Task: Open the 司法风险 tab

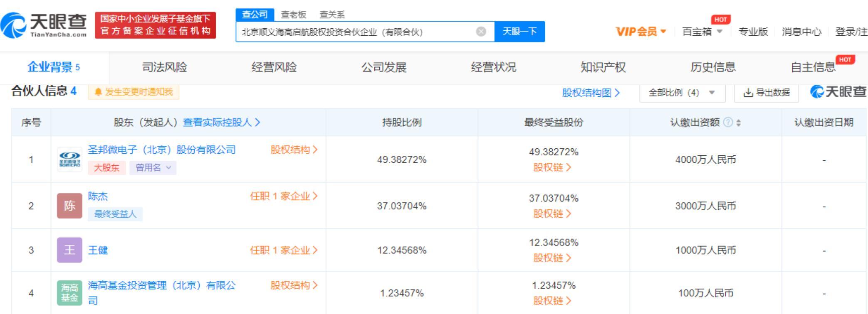Action: tap(165, 67)
